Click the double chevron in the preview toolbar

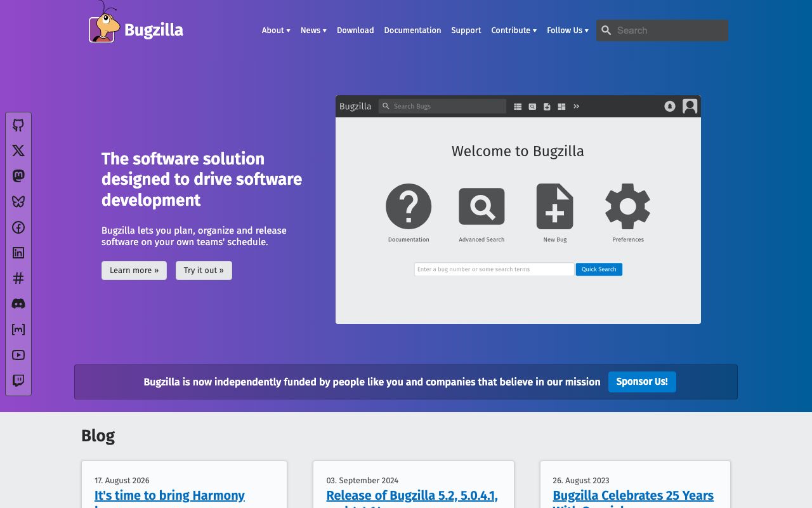click(x=577, y=106)
